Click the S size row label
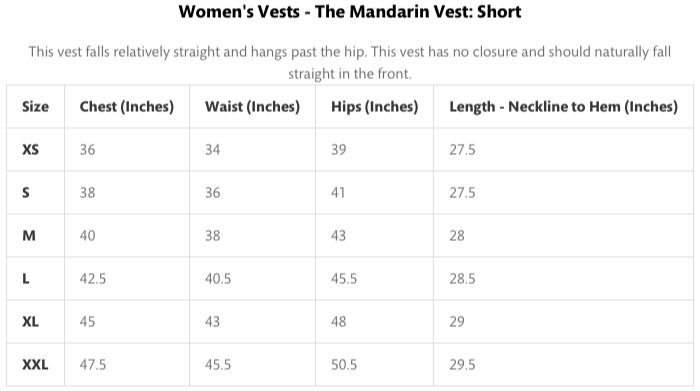The height and width of the screenshot is (391, 700). click(26, 193)
